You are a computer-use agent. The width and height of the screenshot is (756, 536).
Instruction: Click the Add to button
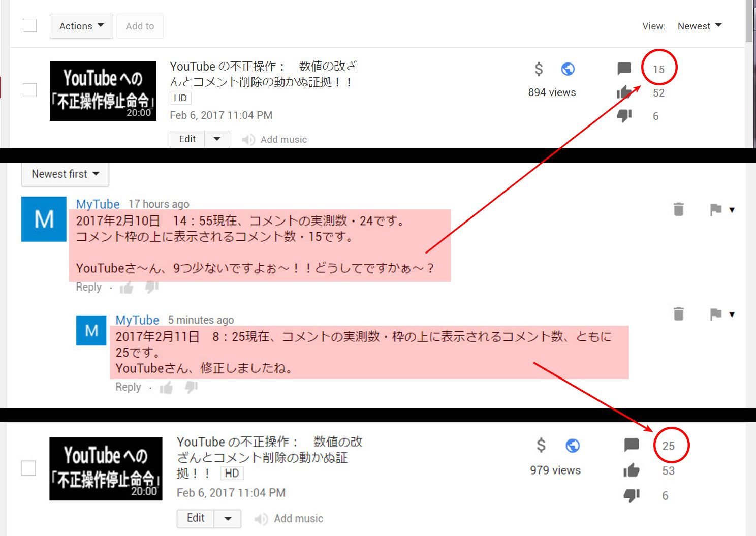point(140,26)
